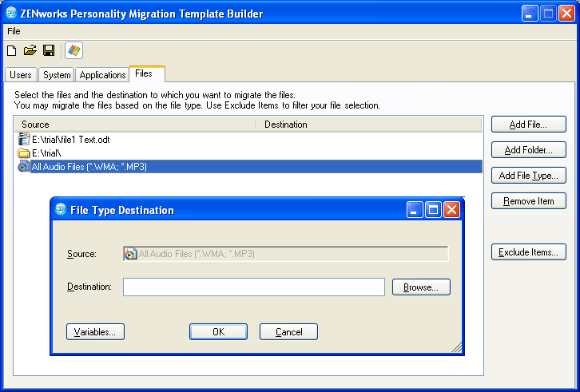Minimize the ZENworks Template Builder window
580x392 pixels.
(530, 14)
